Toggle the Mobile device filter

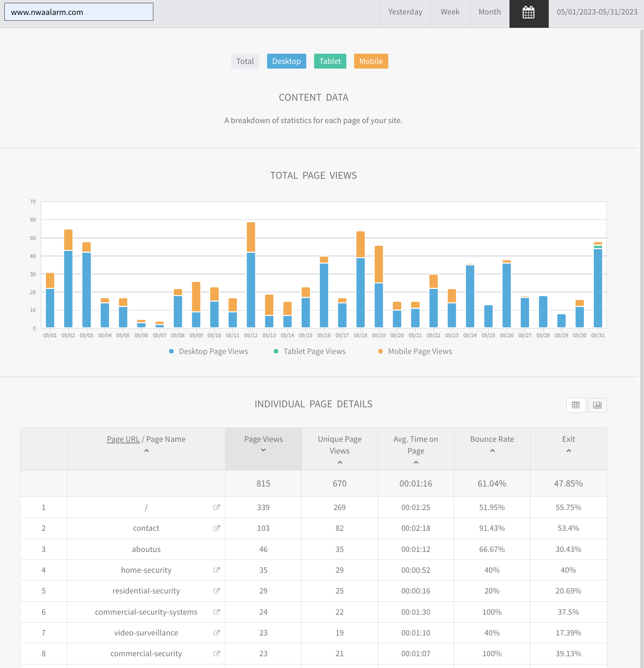coord(371,61)
